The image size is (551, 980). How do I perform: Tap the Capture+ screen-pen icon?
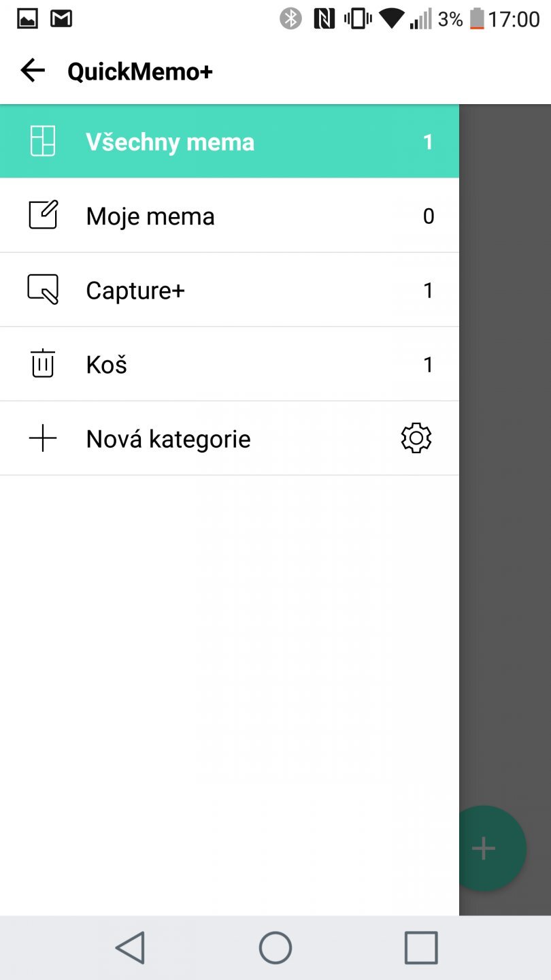[43, 290]
